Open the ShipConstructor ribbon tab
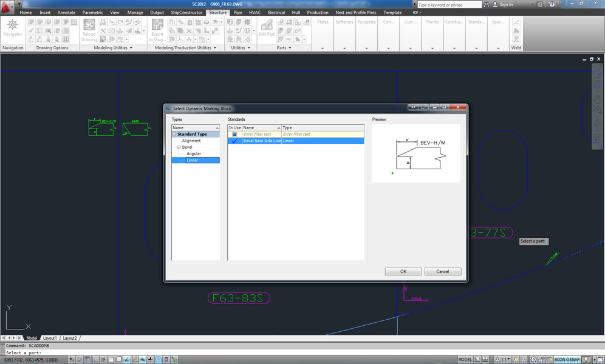Screen dimensions: 605x364 coord(186,12)
